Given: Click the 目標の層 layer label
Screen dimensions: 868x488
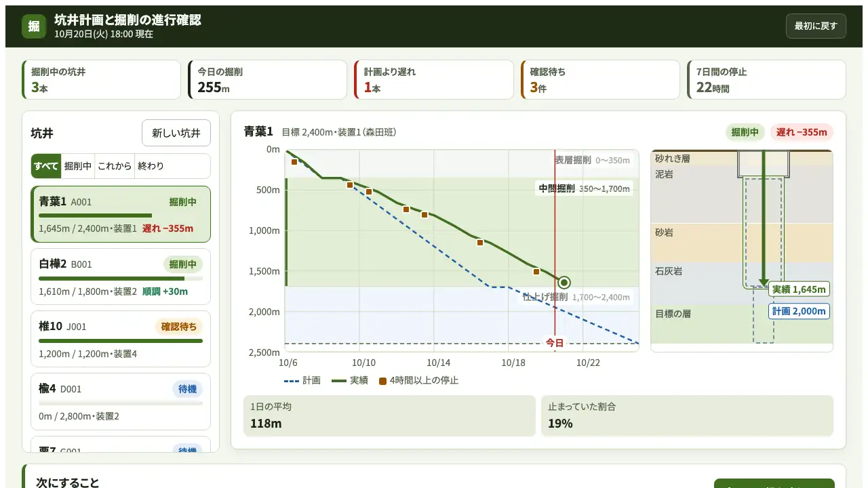Looking at the screenshot, I should coord(673,314).
